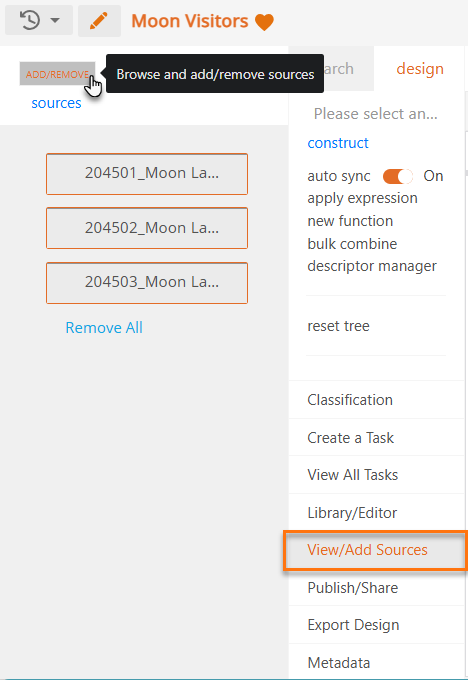Choose new function option
The width and height of the screenshot is (468, 680).
click(x=350, y=221)
